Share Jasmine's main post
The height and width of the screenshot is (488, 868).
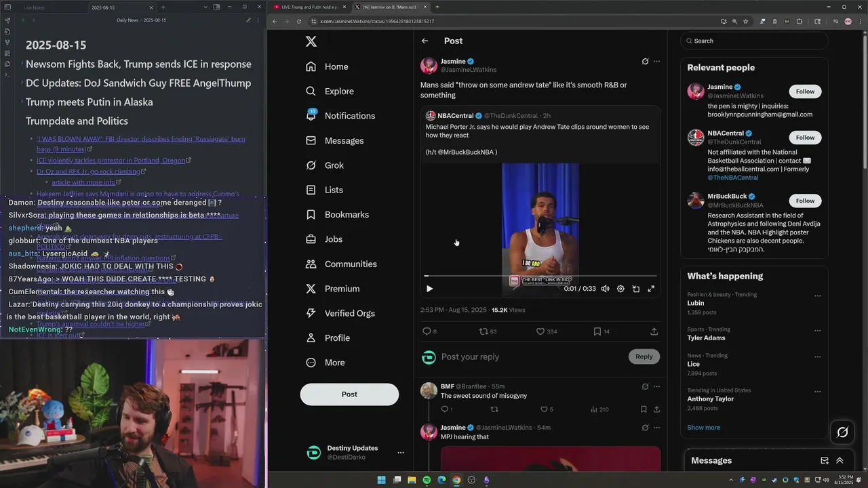[x=654, y=331]
